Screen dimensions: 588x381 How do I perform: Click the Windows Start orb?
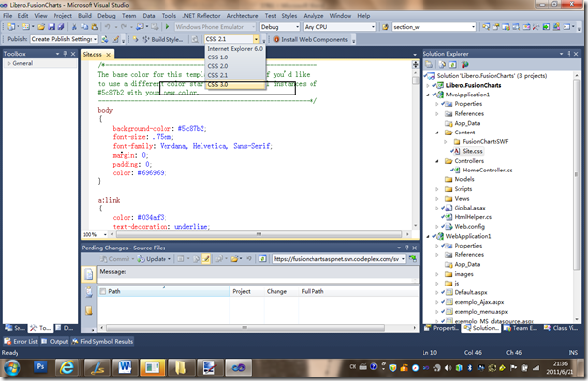(x=12, y=368)
